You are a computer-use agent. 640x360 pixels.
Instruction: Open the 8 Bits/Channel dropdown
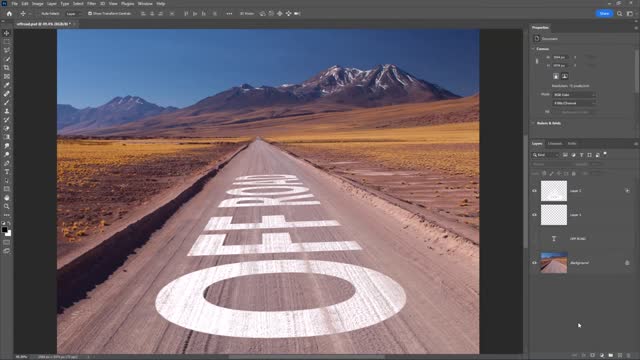[574, 103]
